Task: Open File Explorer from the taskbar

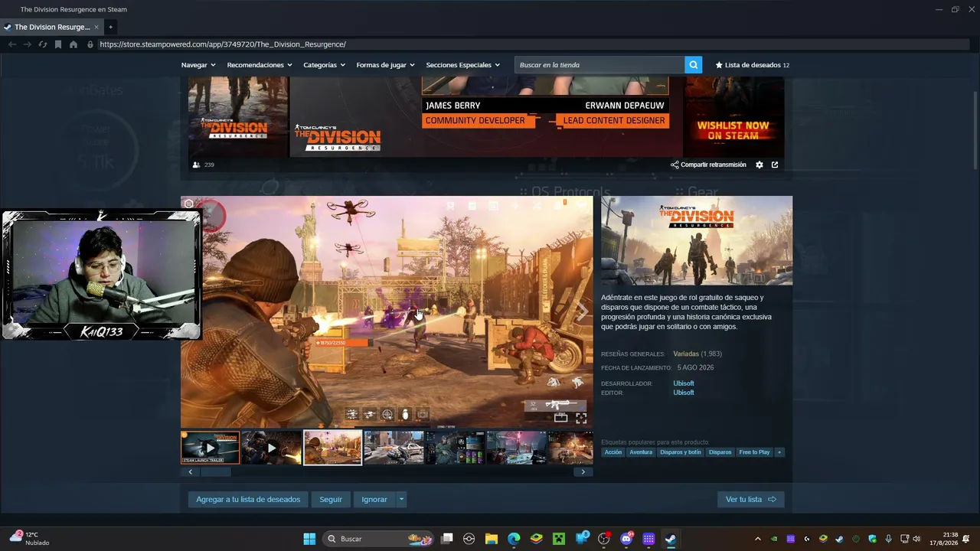Action: [492, 539]
